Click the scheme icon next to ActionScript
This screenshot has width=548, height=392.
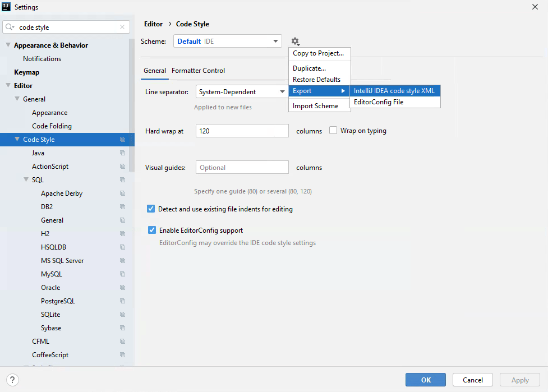[122, 166]
